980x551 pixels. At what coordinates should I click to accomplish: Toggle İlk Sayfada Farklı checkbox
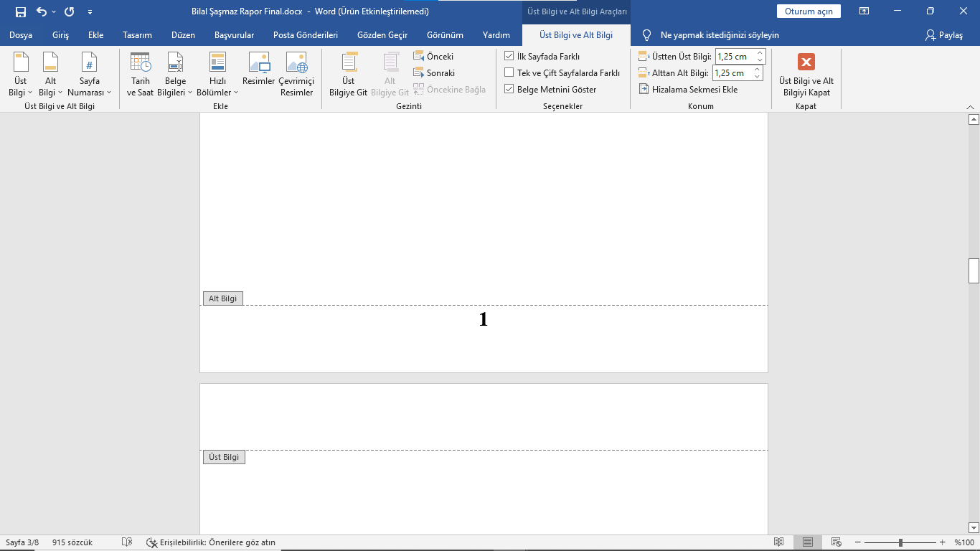(509, 56)
